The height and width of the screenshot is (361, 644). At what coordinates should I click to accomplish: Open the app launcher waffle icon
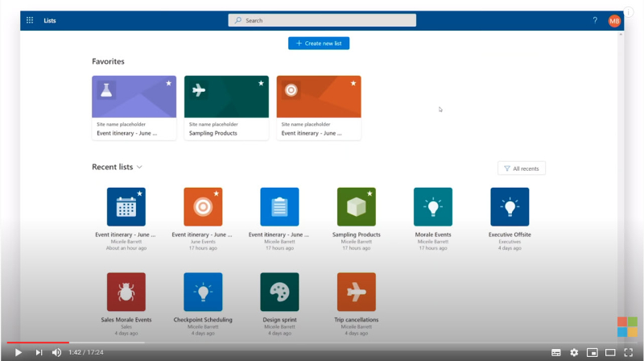30,20
